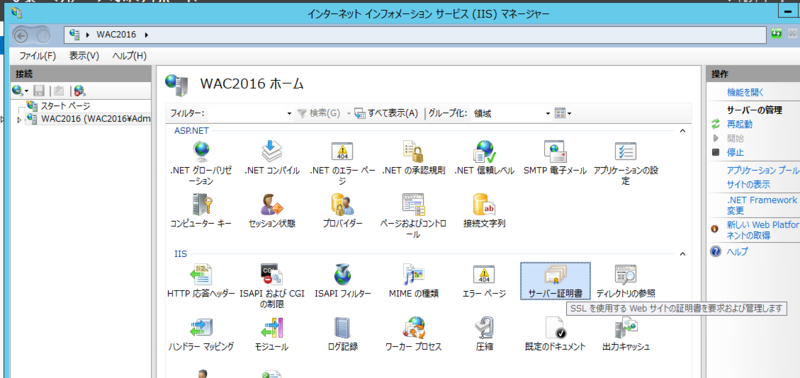Open ワーカー プロセス feature
Image resolution: width=800 pixels, height=378 pixels.
tap(413, 335)
